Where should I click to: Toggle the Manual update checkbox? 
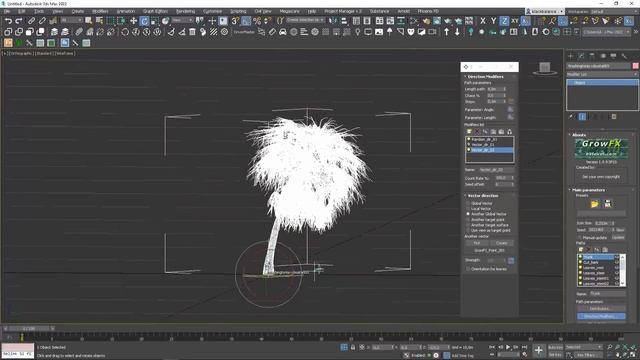[x=580, y=238]
